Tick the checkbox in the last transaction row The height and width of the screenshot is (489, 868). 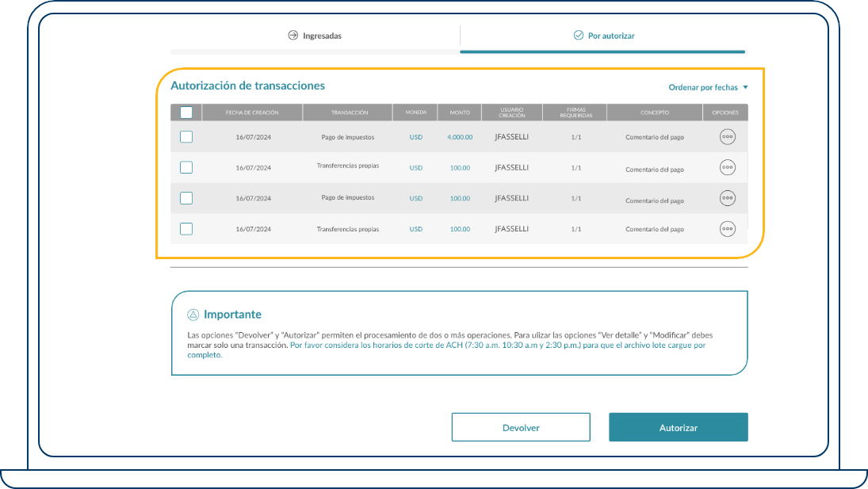pyautogui.click(x=186, y=229)
